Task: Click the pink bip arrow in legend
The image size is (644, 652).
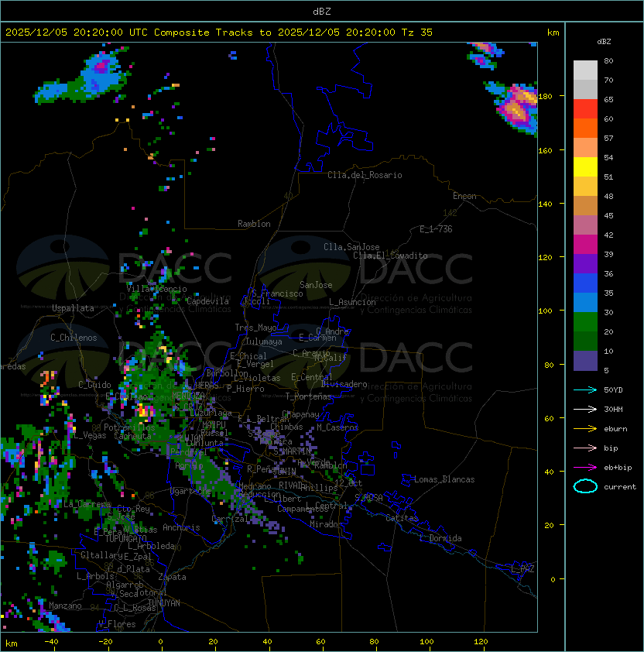Action: (585, 448)
